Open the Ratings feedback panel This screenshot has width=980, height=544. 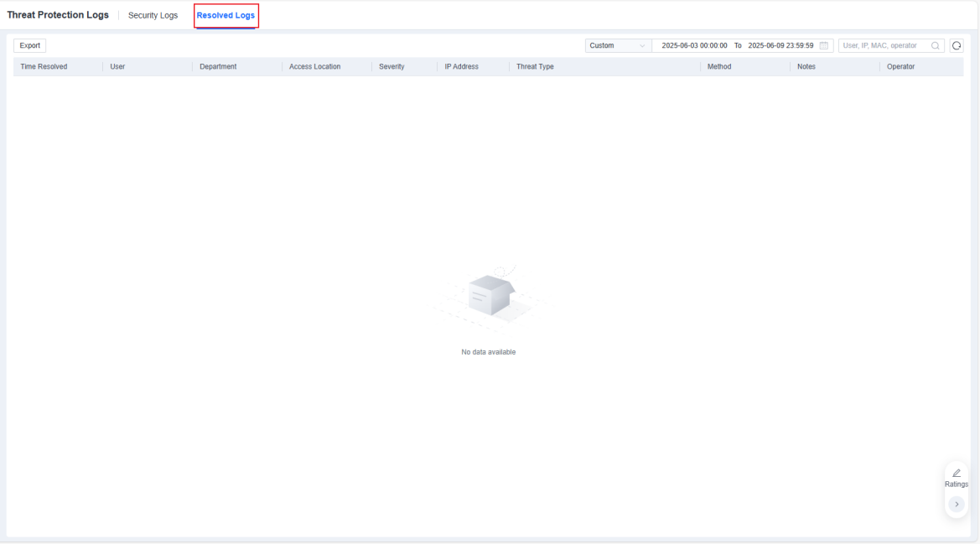point(957,478)
